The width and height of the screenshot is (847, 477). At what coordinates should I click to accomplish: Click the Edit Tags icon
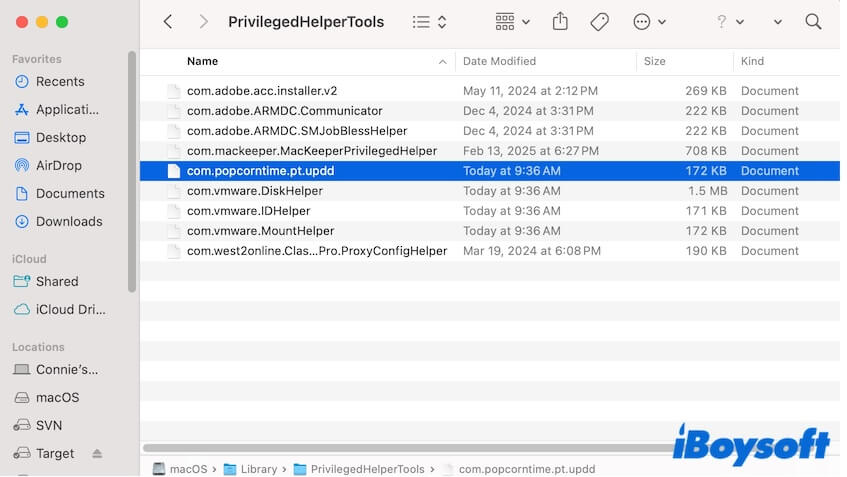pyautogui.click(x=599, y=22)
